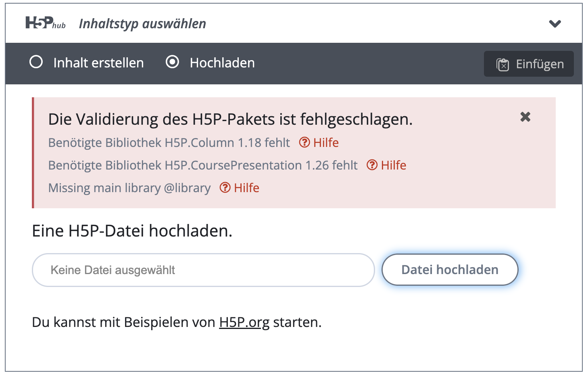Open the Hilfe link for the H5P.Column 1.18 error
The width and height of the screenshot is (588, 377).
coord(326,142)
